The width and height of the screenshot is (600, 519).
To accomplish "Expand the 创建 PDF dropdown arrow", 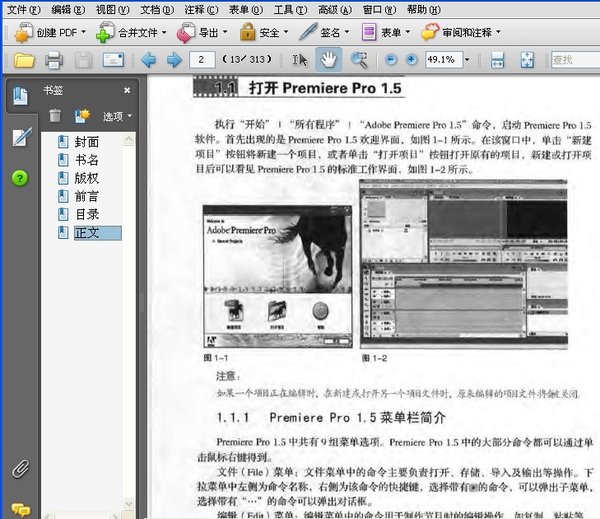I will click(x=83, y=32).
